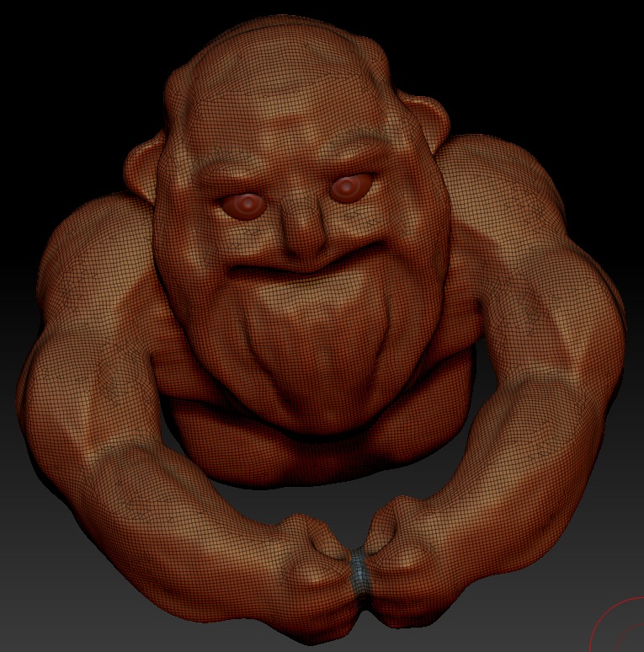This screenshot has height=652, width=644.
Task: Click the ear on the viewer's right side
Action: click(427, 122)
